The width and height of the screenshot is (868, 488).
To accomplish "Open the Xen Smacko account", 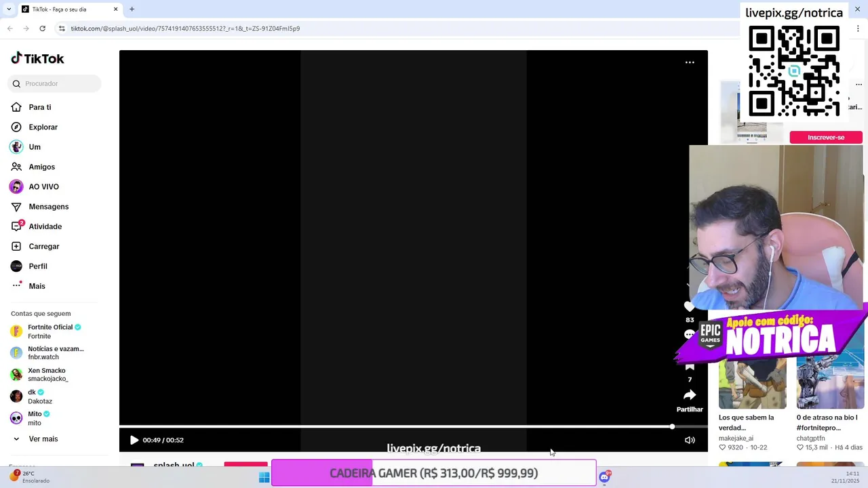I will (x=39, y=374).
